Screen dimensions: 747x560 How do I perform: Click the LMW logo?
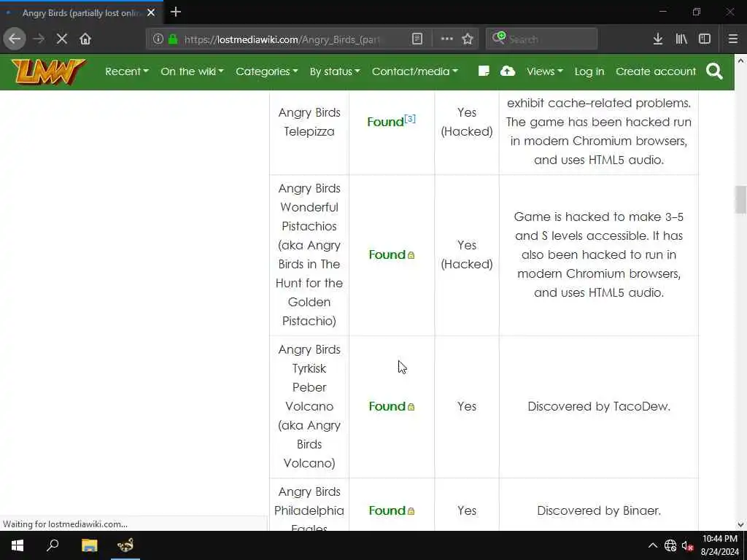pyautogui.click(x=48, y=72)
